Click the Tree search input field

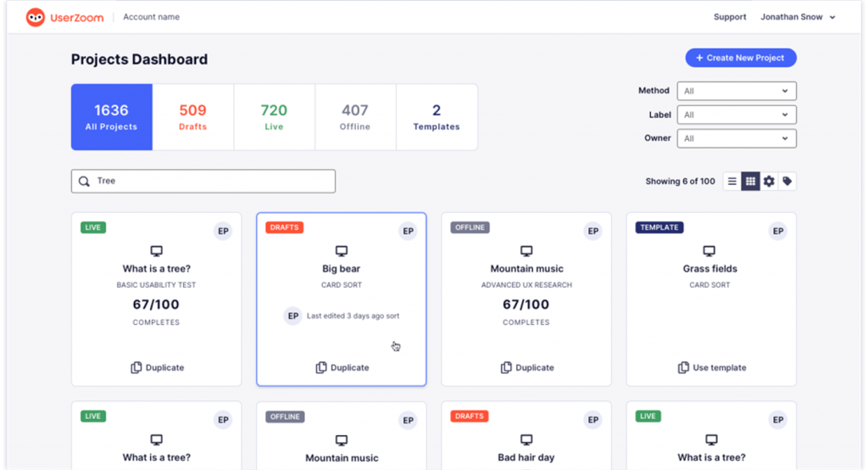click(203, 182)
